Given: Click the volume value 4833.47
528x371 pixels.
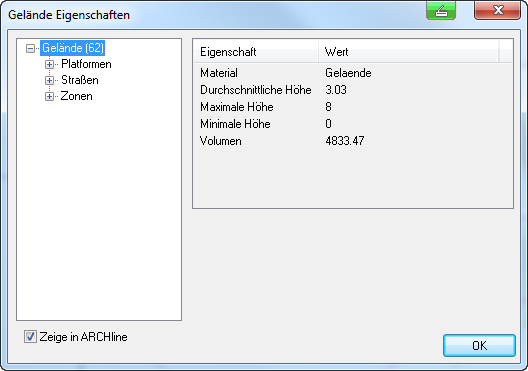Looking at the screenshot, I should (x=344, y=141).
